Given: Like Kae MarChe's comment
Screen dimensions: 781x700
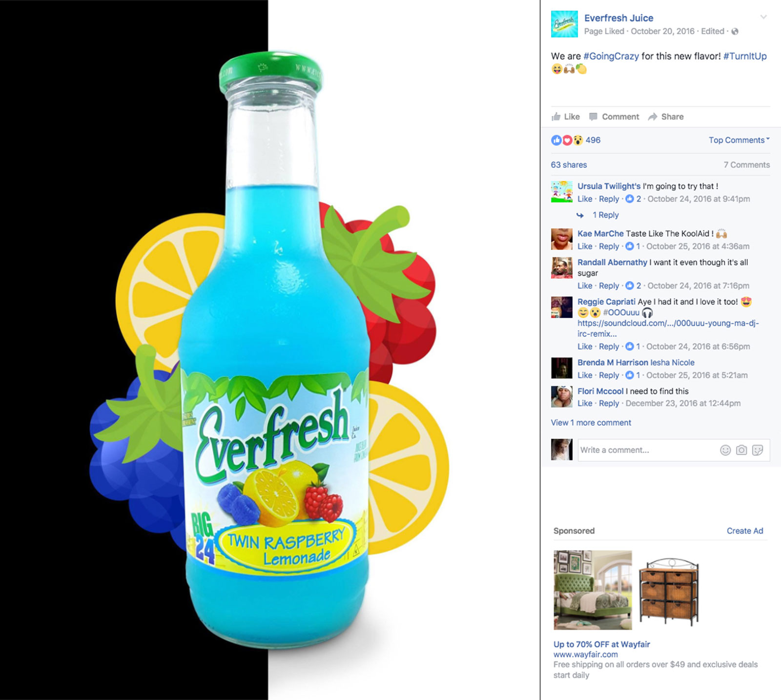Looking at the screenshot, I should coord(585,247).
